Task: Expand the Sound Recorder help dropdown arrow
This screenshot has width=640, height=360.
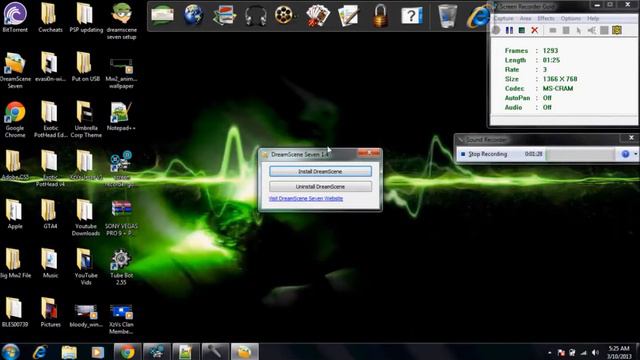Action: click(636, 154)
